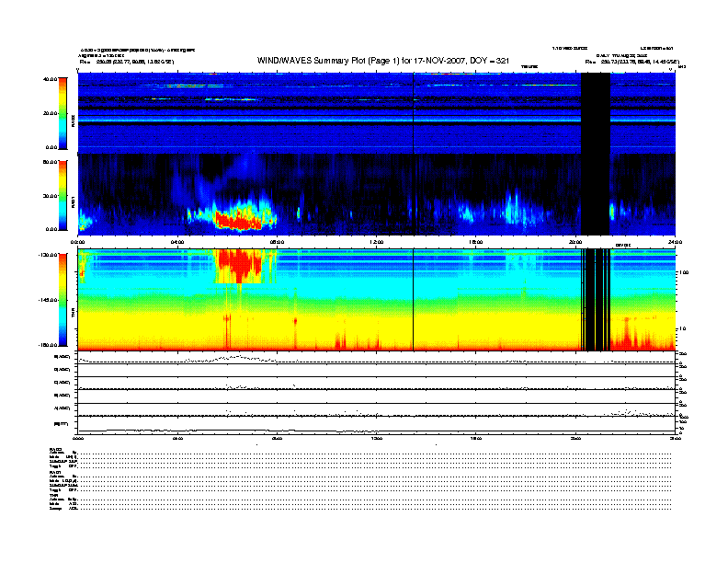The width and height of the screenshot is (728, 563).
Task: Click the 100 label on TNR right axis
Action: (x=684, y=272)
